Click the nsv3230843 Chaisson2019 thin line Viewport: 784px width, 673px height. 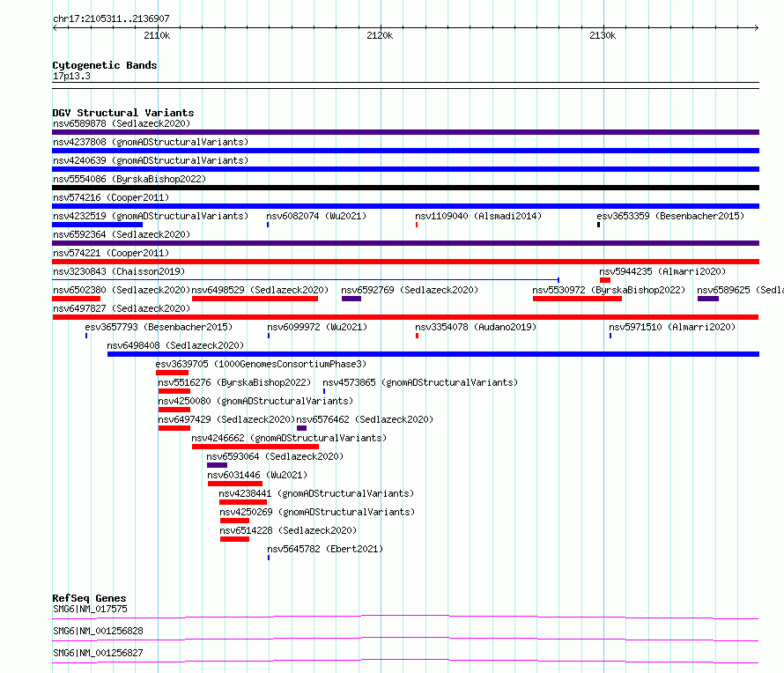click(306, 280)
